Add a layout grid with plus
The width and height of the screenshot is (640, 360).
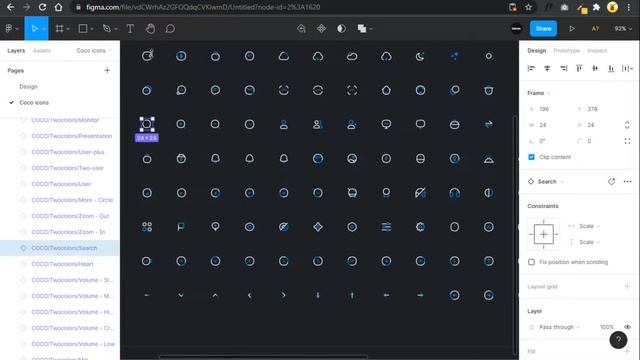coord(627,286)
